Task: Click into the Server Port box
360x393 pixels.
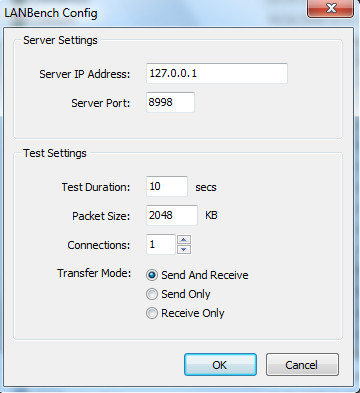Action: pyautogui.click(x=170, y=102)
